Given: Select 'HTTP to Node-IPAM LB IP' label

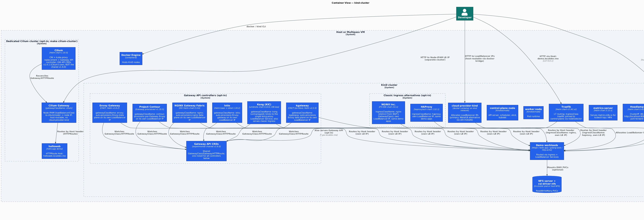Looking at the screenshot, I should pos(435,59).
